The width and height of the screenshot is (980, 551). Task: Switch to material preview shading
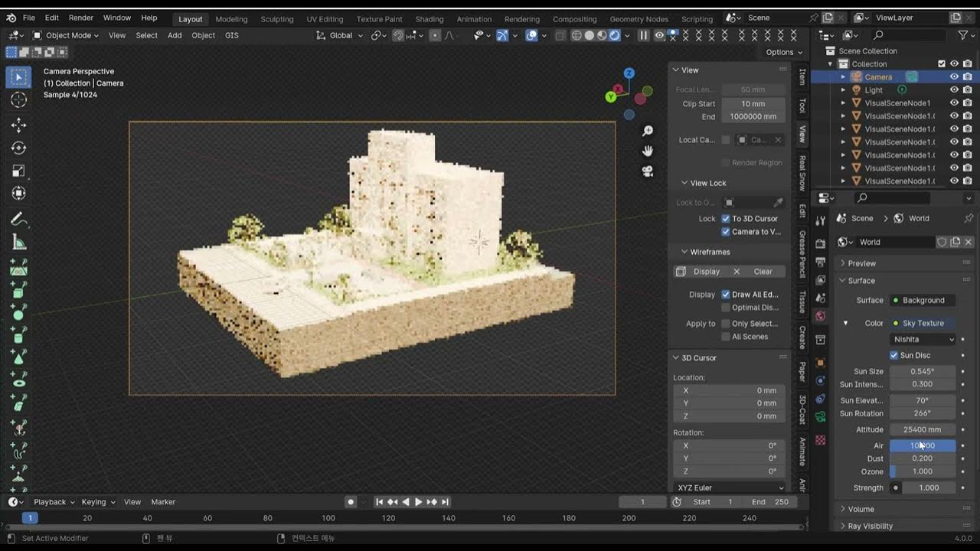(602, 35)
